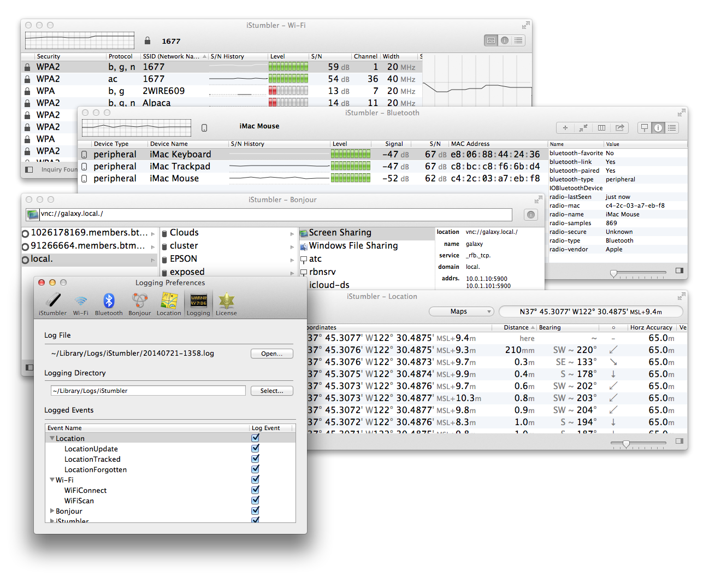Expand the cluster entry arrow in Bonjour

pos(292,246)
